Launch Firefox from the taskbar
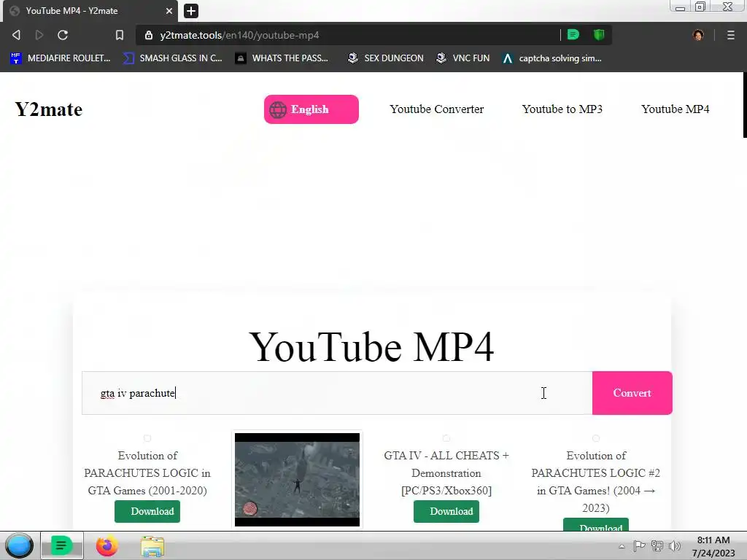The height and width of the screenshot is (560, 747). [107, 546]
